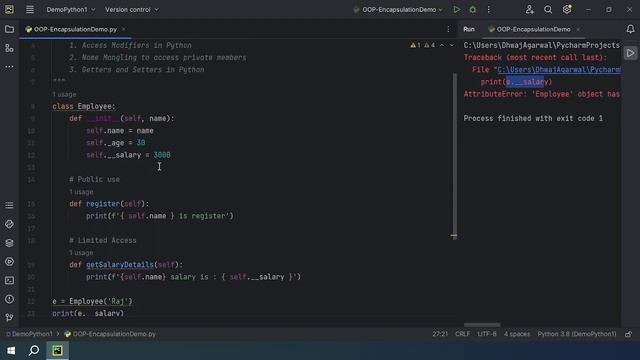
Task: Click getSalaryDetails method name
Action: click(120, 265)
